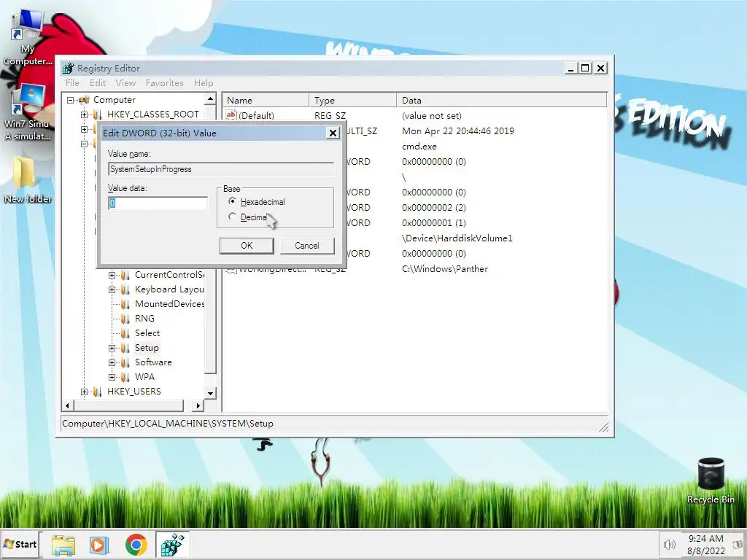Select the MountedDevices tree label
The height and width of the screenshot is (560, 747).
click(x=169, y=304)
